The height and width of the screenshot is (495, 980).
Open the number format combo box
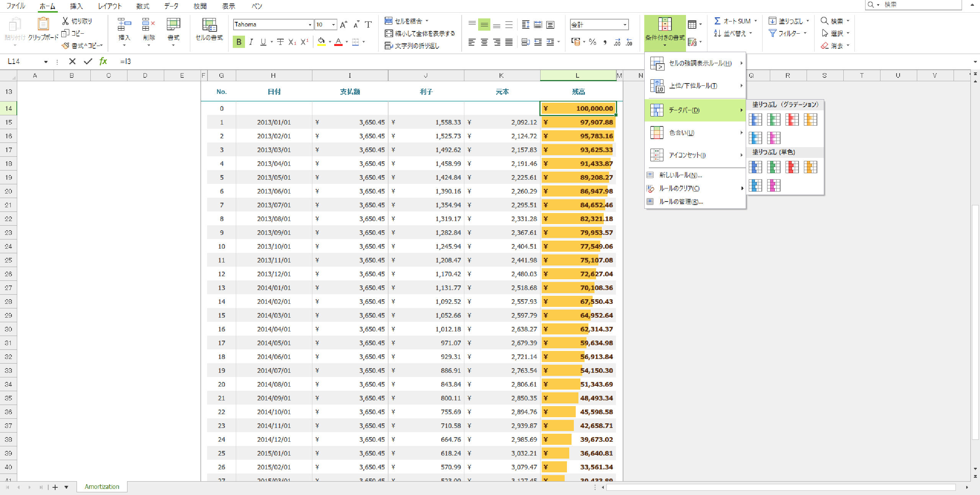(x=625, y=25)
